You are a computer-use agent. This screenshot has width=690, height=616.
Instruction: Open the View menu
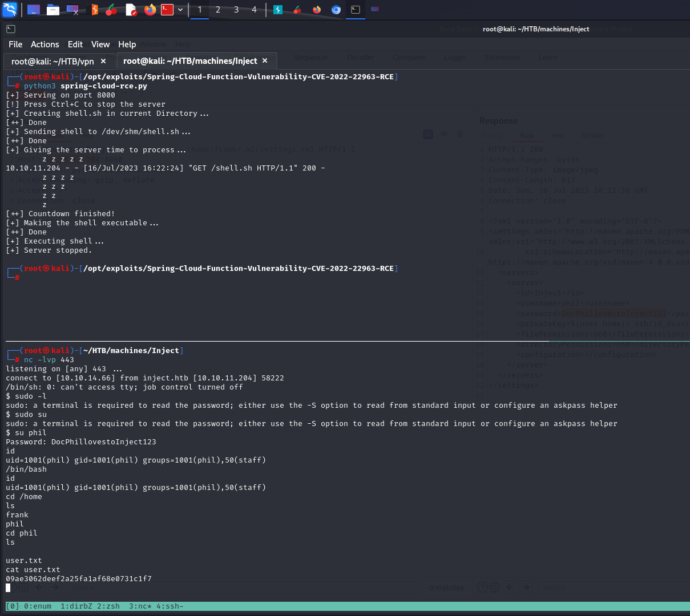click(100, 44)
